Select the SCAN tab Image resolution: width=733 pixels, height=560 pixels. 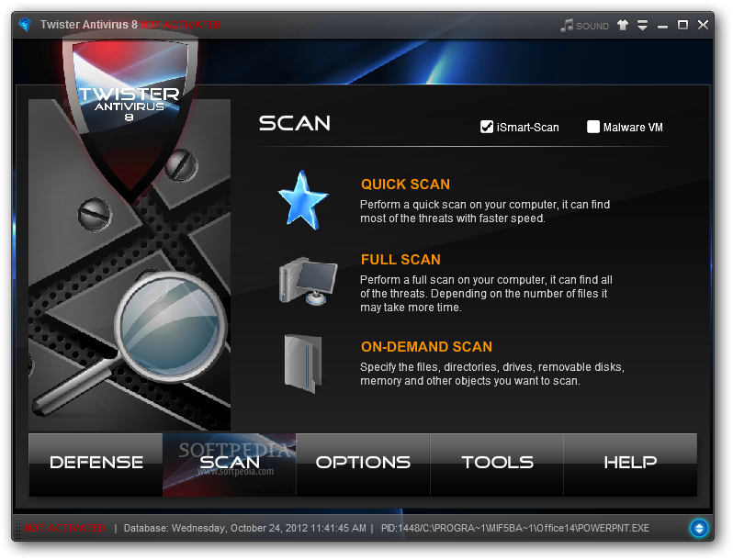pyautogui.click(x=229, y=465)
